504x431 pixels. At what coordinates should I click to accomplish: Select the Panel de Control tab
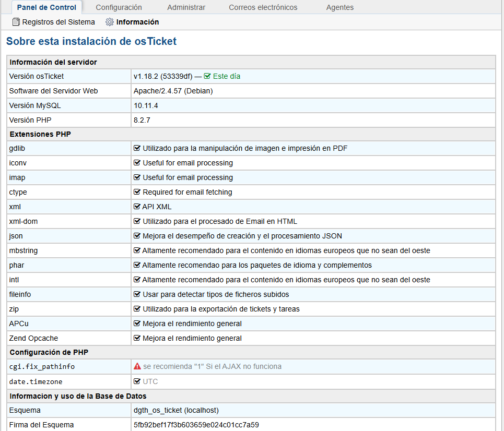pyautogui.click(x=46, y=7)
